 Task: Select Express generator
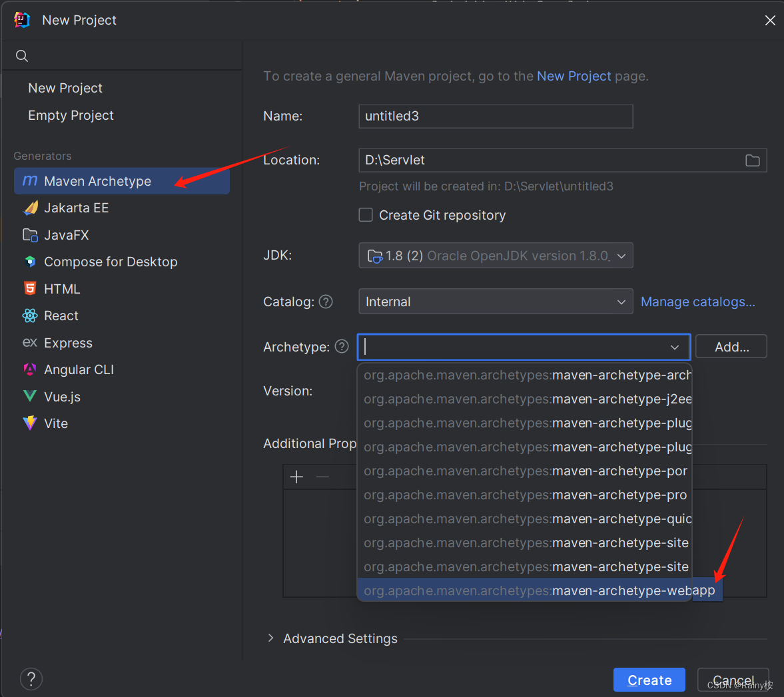tap(122, 343)
